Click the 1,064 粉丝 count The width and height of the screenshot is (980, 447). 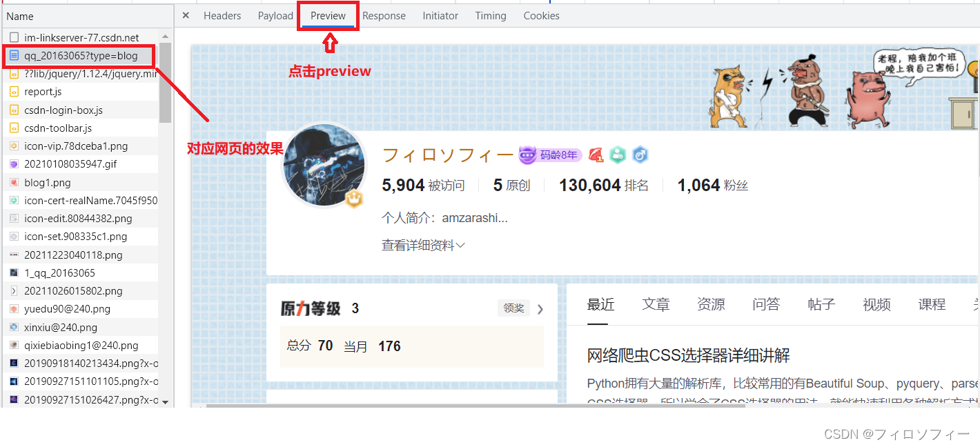(713, 185)
